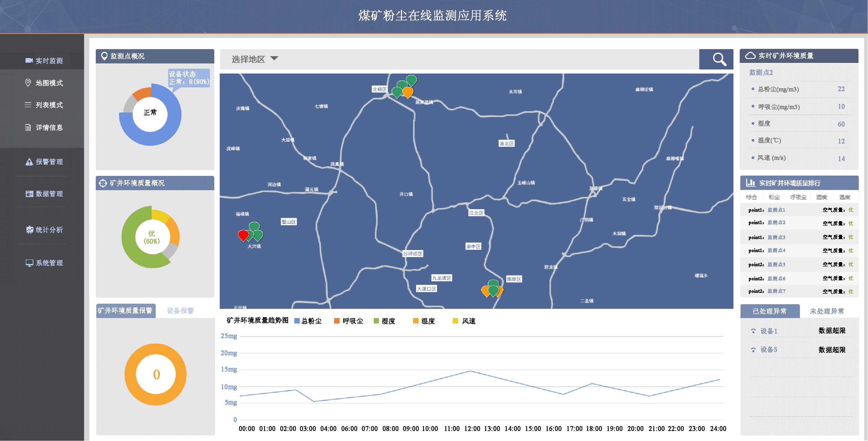This screenshot has width=868, height=441.
Task: Click the search magnifier button
Action: [719, 59]
